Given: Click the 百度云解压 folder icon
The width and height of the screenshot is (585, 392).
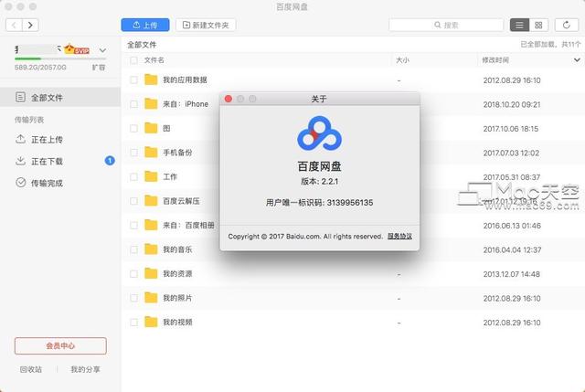Looking at the screenshot, I should [x=151, y=201].
